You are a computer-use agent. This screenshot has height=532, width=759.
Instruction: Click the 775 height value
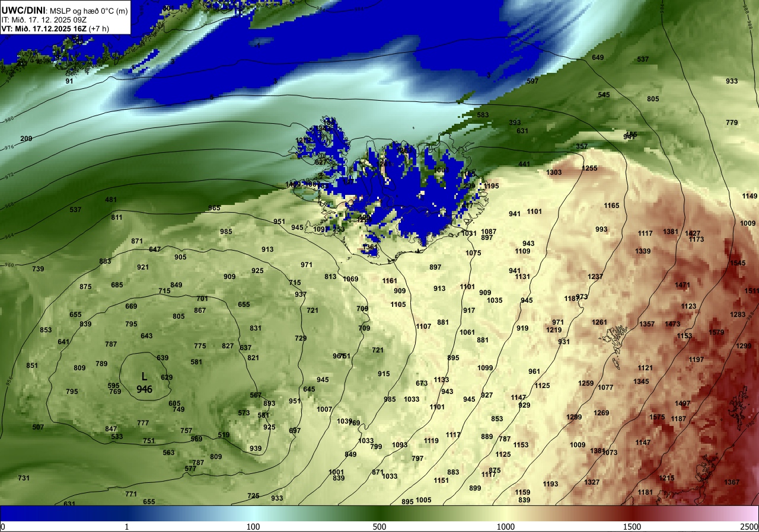pyautogui.click(x=200, y=346)
